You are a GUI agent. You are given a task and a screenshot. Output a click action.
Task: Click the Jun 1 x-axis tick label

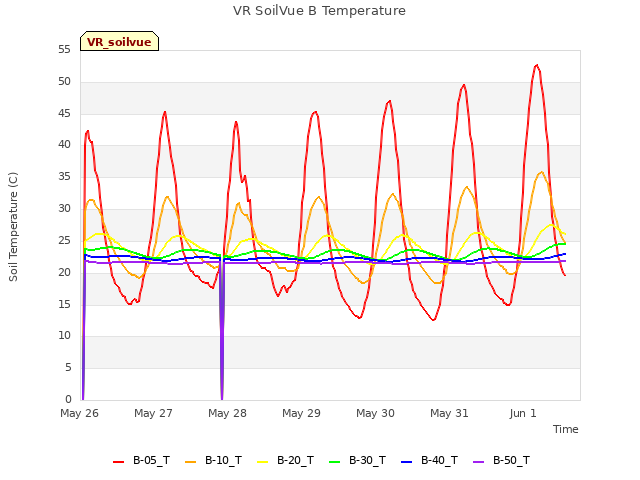[523, 413]
